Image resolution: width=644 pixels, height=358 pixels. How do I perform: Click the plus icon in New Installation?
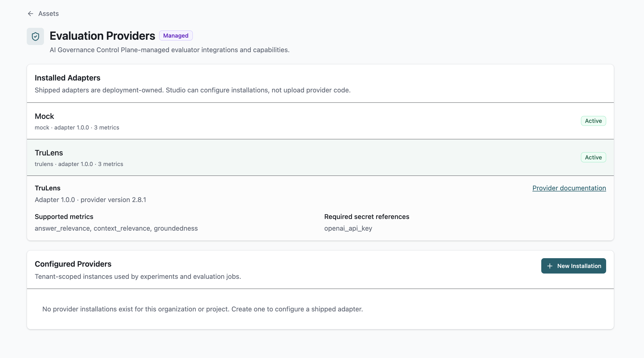point(550,266)
